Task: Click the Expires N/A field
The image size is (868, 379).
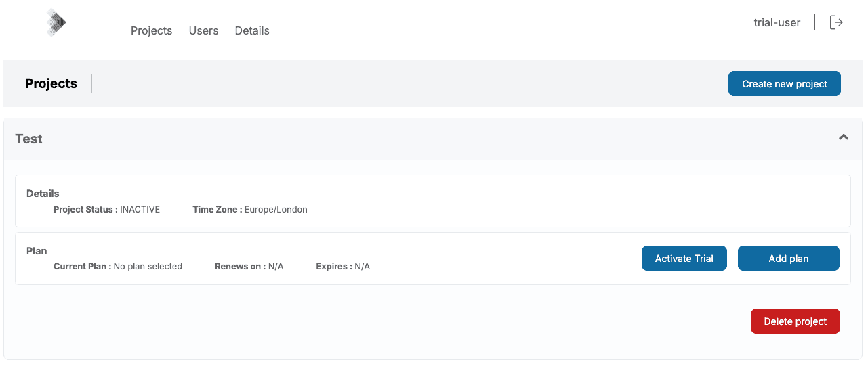Action: [x=362, y=267]
